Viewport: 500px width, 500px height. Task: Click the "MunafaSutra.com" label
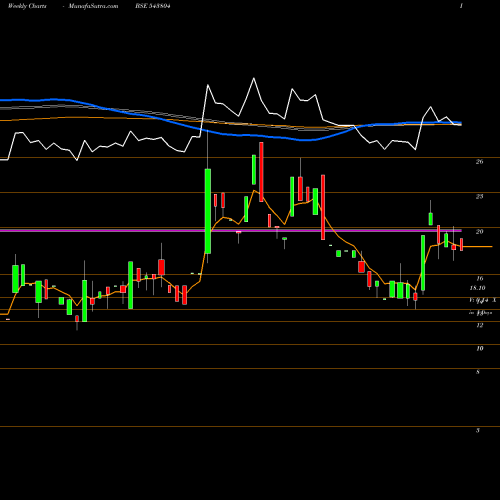click(x=93, y=6)
